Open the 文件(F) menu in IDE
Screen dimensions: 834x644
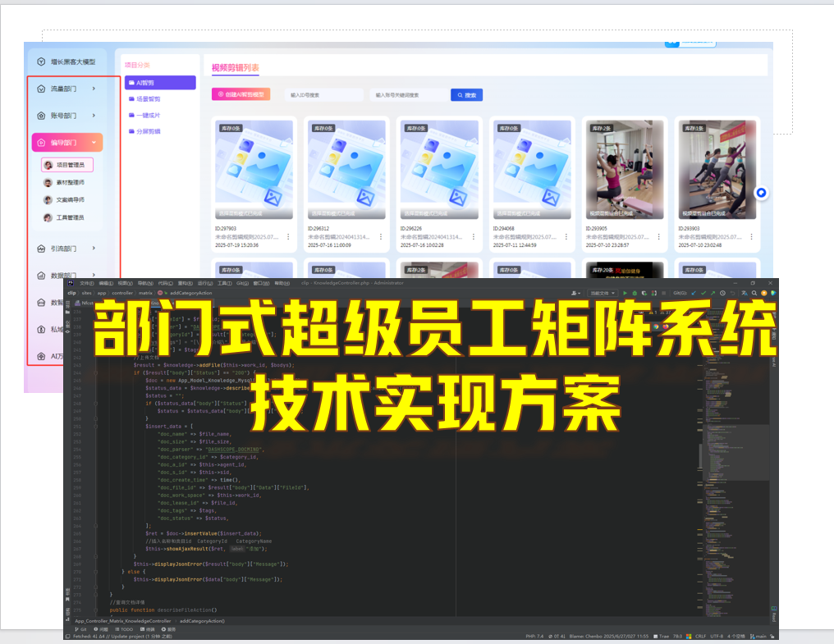(x=87, y=283)
